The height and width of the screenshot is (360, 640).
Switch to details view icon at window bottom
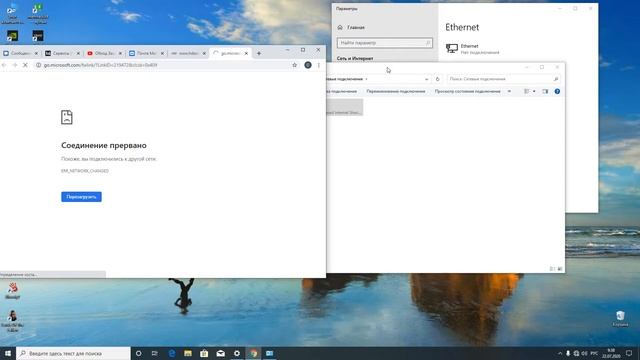click(552, 269)
